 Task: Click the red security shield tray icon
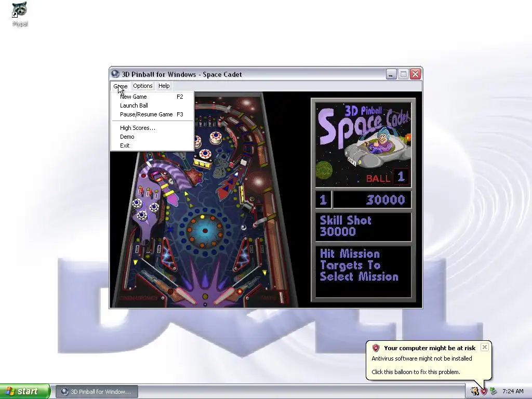484,392
